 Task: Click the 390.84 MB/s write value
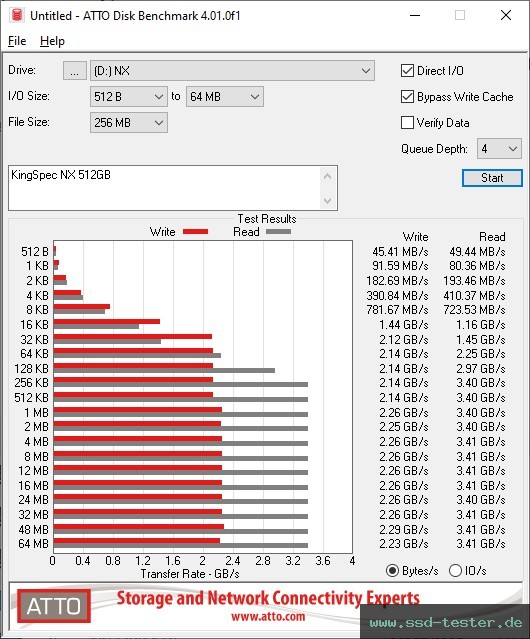point(397,296)
